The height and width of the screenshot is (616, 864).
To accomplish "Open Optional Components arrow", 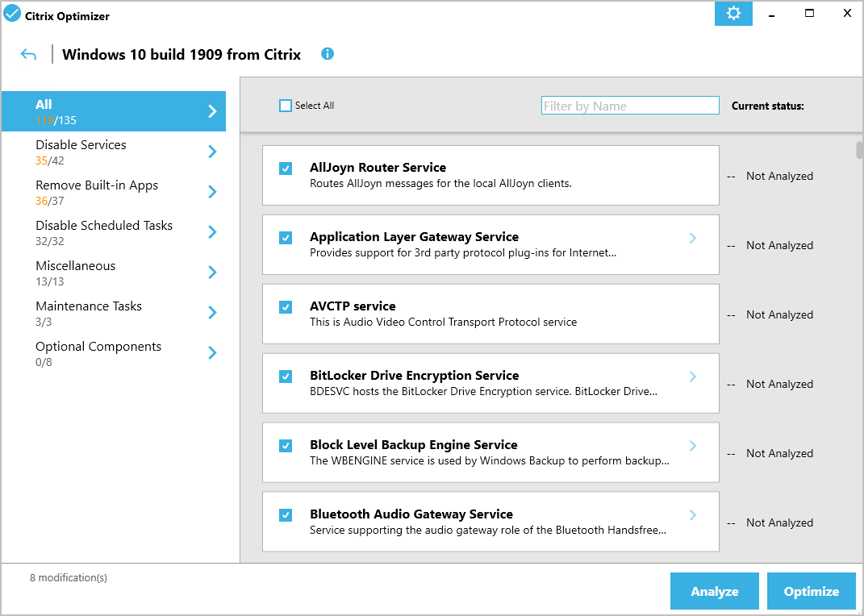I will (212, 353).
